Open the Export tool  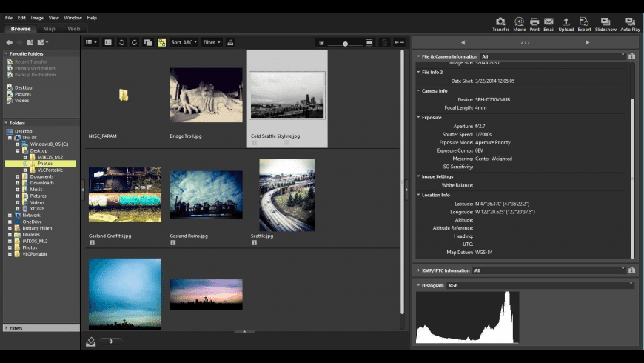(x=585, y=22)
